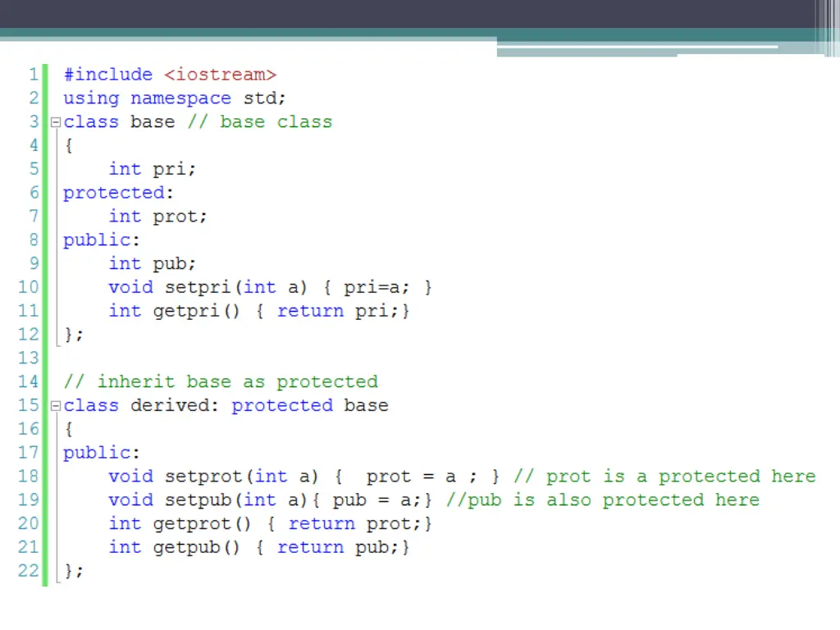The height and width of the screenshot is (630, 840).
Task: Click the getpri function name
Action: click(186, 311)
